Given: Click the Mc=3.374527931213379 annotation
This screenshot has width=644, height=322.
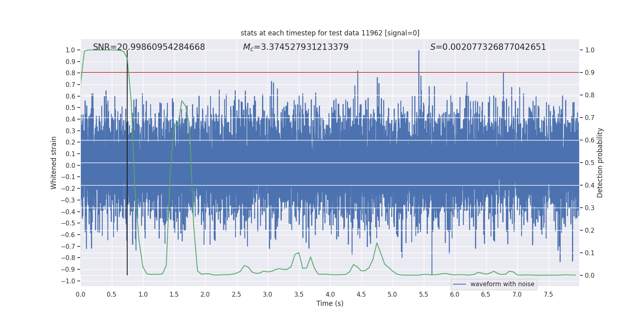Looking at the screenshot, I should click(x=296, y=47).
